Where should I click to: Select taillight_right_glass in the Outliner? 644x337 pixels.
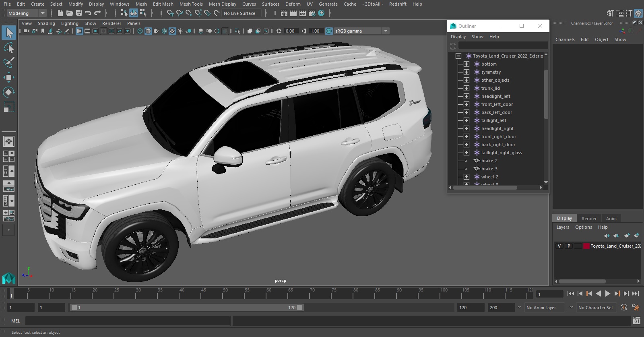point(502,153)
